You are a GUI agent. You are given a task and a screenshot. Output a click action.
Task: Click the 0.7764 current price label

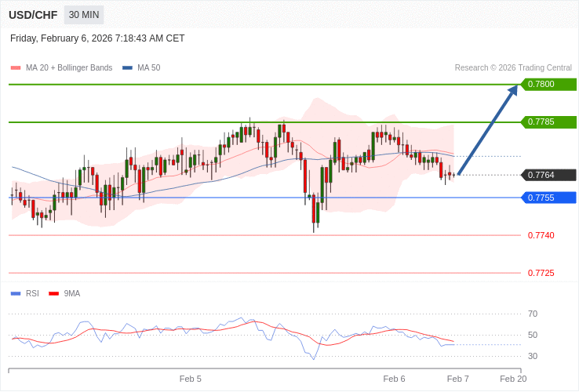tap(548, 175)
